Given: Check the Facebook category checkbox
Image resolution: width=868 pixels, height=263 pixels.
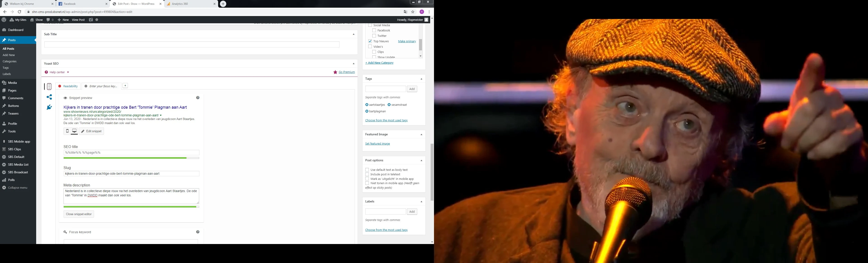Looking at the screenshot, I should click(374, 30).
